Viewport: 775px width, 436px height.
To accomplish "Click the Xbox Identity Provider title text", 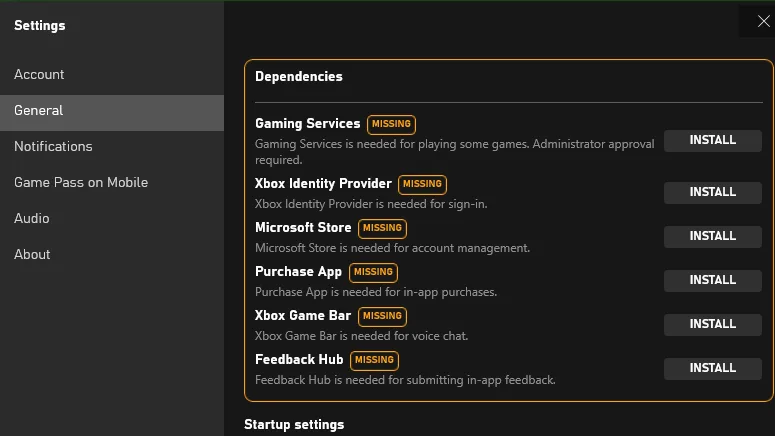I will (323, 183).
